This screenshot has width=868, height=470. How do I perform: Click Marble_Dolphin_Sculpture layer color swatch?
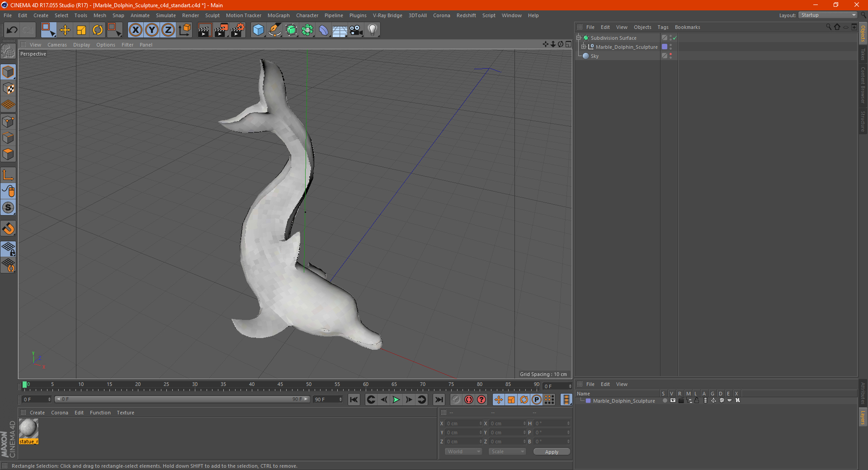point(665,47)
